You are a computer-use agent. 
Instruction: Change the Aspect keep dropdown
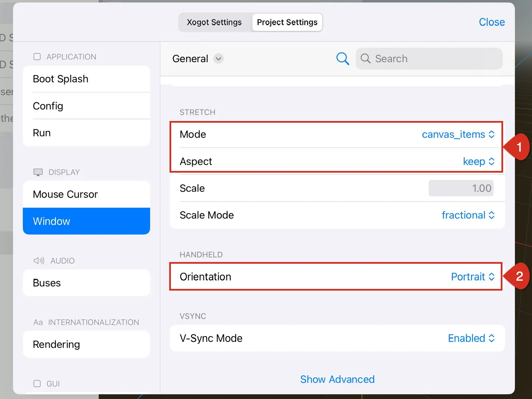pyautogui.click(x=479, y=161)
